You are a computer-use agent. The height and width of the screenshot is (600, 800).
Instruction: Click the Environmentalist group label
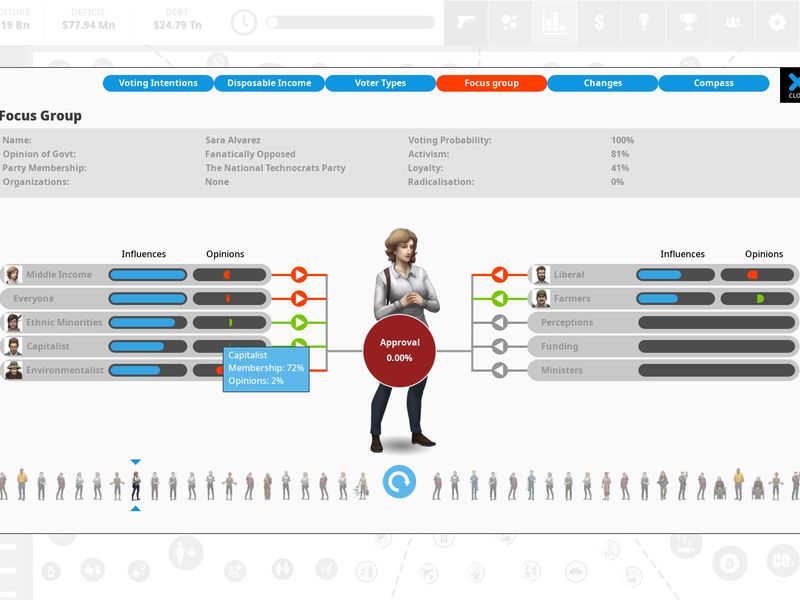[x=65, y=370]
